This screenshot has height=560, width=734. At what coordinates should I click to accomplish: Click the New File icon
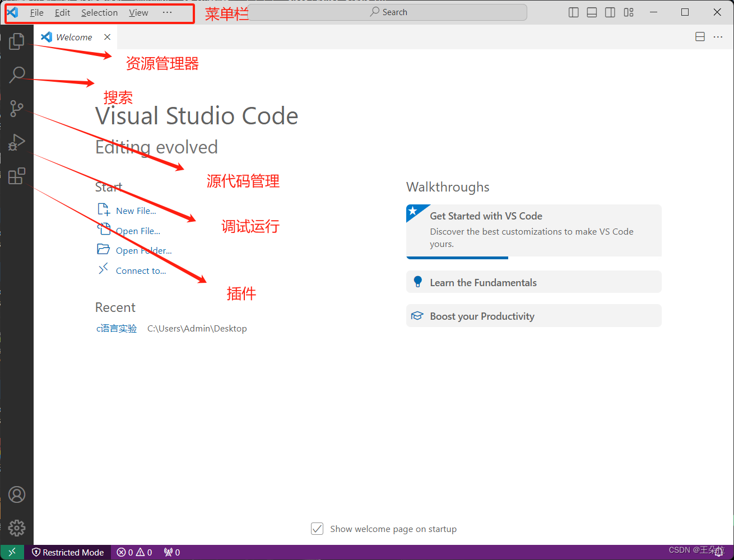click(x=104, y=209)
